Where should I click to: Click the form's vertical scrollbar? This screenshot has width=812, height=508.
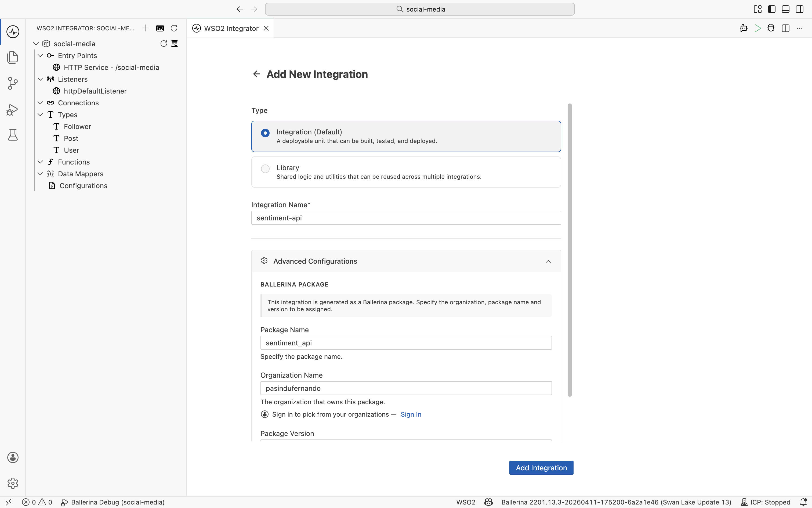[570, 250]
